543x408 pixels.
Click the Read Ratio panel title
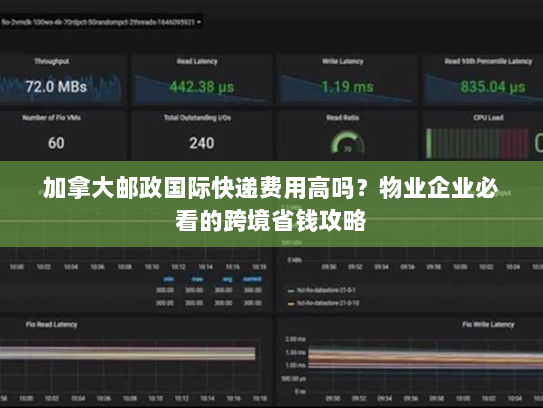coord(342,118)
